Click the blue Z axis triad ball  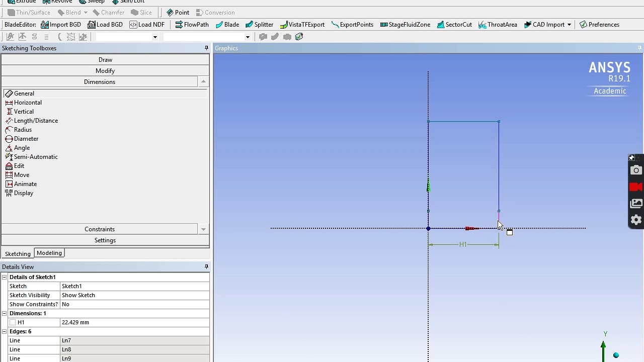tap(616, 355)
